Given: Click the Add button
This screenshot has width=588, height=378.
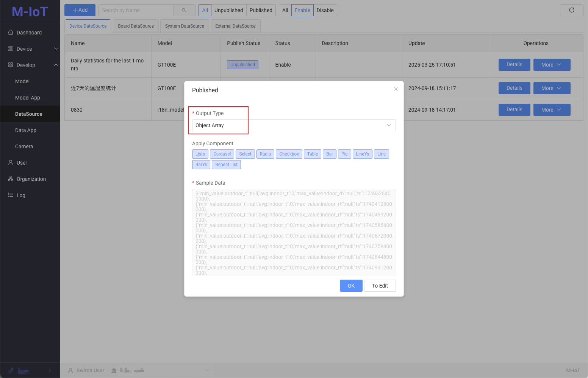Looking at the screenshot, I should click(80, 10).
